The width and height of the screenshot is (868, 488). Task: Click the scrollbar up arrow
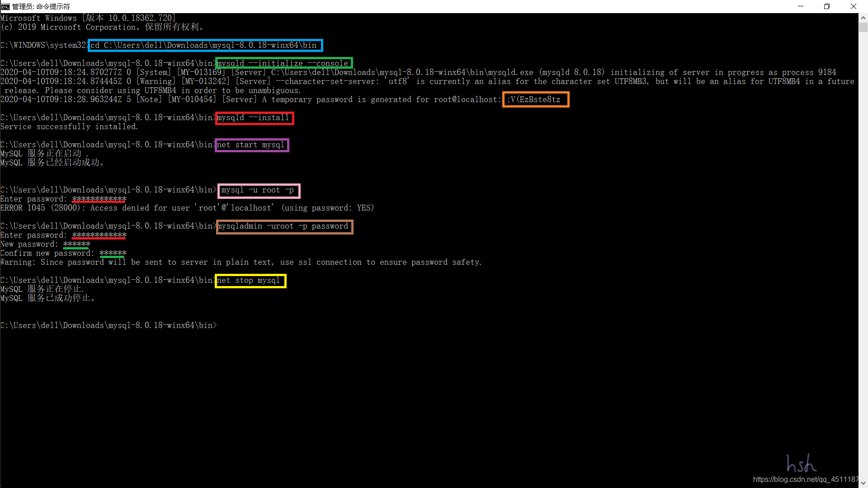click(x=863, y=18)
